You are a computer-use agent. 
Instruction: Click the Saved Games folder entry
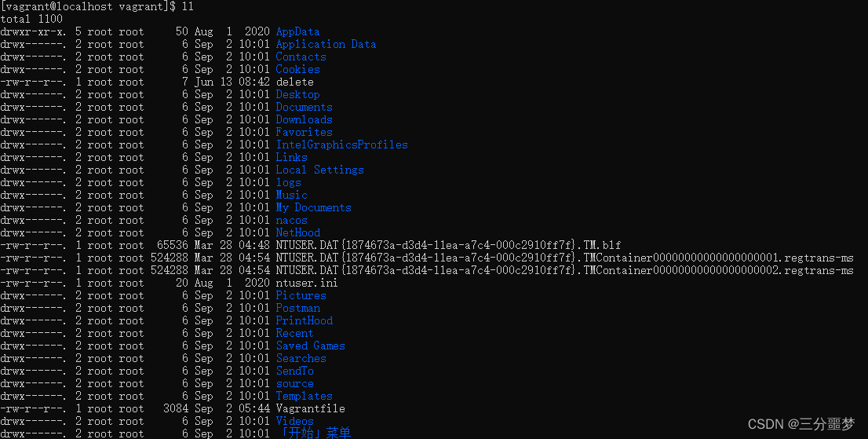tap(310, 346)
